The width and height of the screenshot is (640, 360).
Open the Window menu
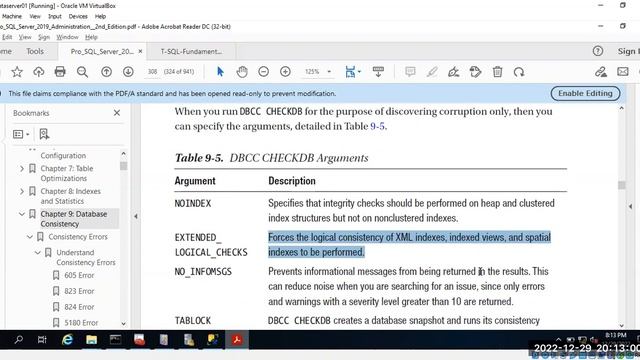tap(67, 37)
